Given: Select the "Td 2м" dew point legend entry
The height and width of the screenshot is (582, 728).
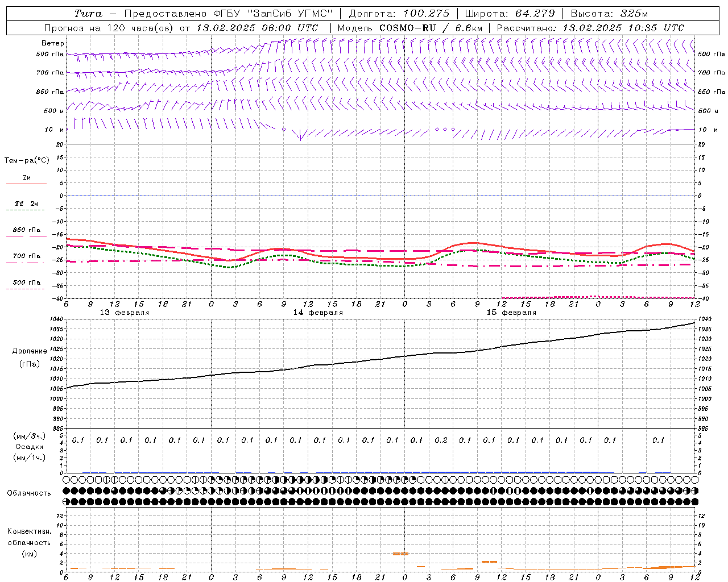Looking at the screenshot, I should [27, 203].
